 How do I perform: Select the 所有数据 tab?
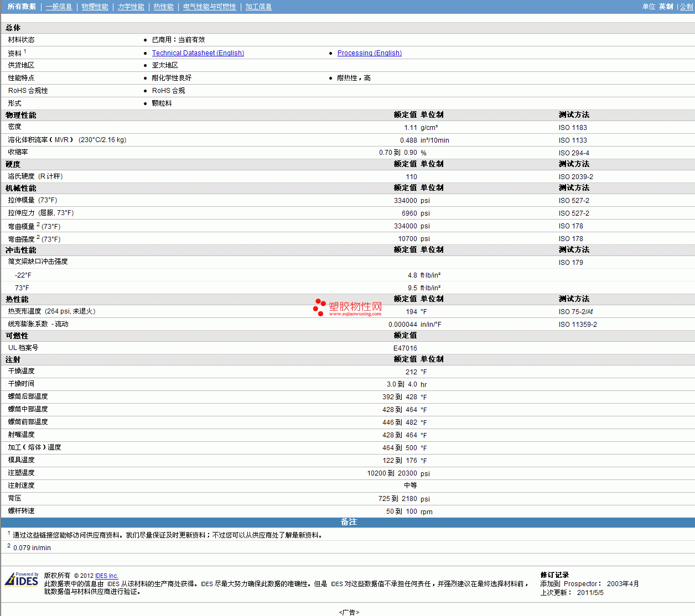pos(22,7)
